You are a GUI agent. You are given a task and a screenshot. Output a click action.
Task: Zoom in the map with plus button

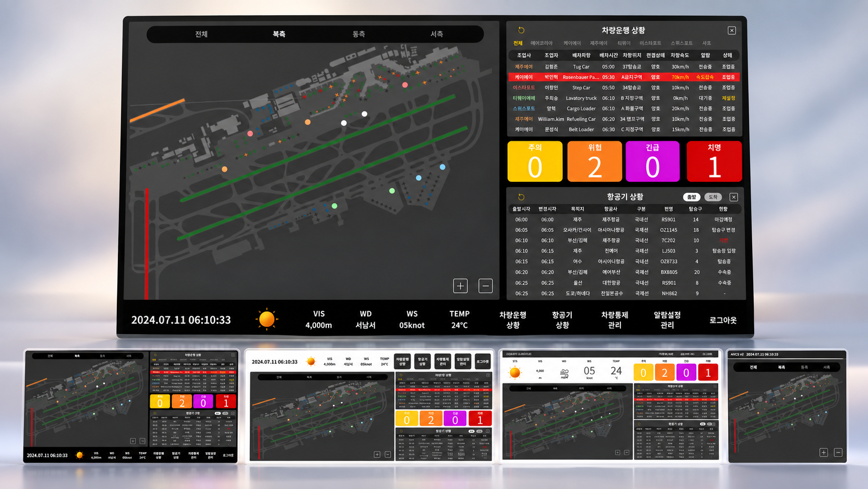click(x=460, y=286)
